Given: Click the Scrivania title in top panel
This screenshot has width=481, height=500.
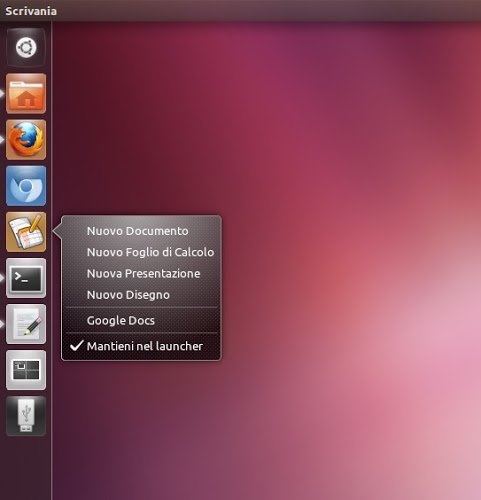Looking at the screenshot, I should (31, 11).
